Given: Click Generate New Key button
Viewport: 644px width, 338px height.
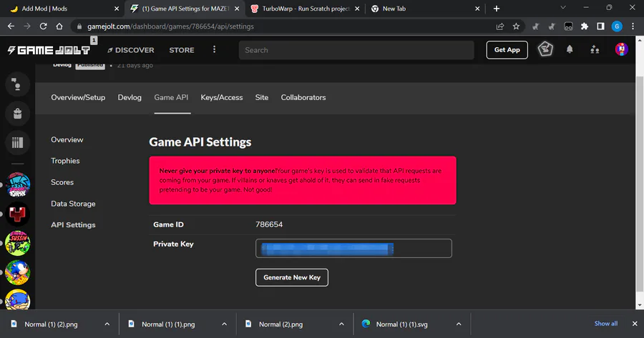Looking at the screenshot, I should [292, 278].
